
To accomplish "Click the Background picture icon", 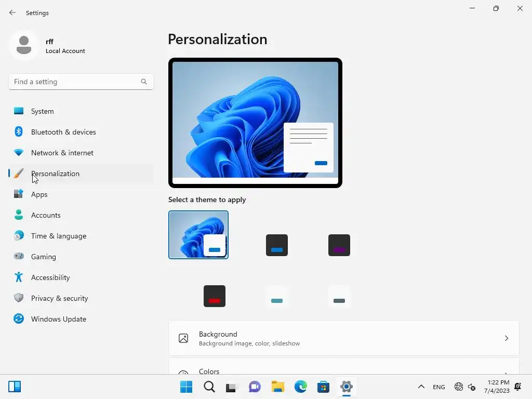I will [183, 338].
